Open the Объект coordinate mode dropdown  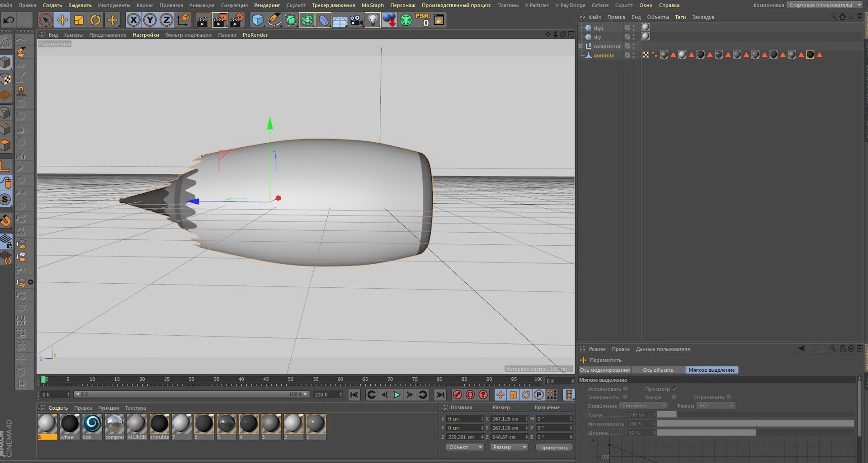pyautogui.click(x=465, y=447)
